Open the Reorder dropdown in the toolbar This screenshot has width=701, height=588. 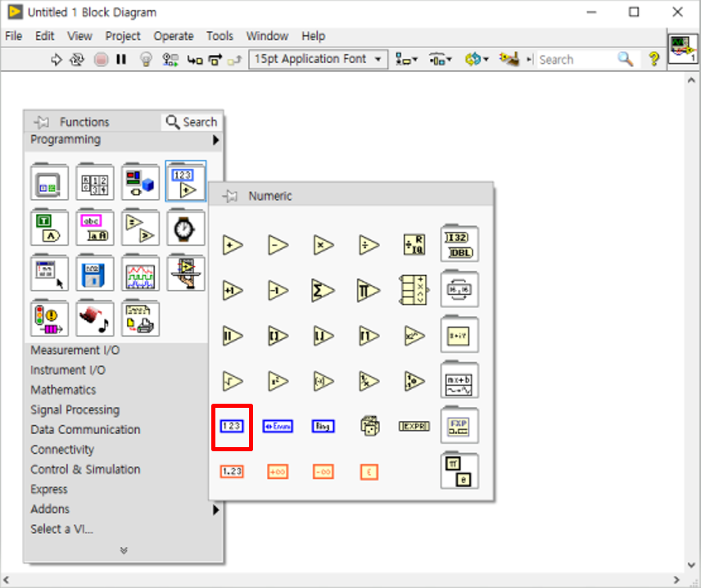[477, 59]
